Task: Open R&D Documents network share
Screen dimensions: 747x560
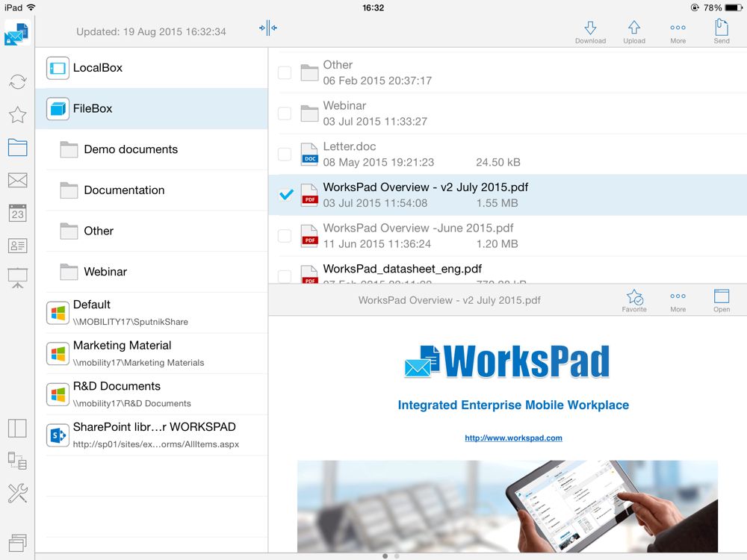Action: pyautogui.click(x=152, y=394)
